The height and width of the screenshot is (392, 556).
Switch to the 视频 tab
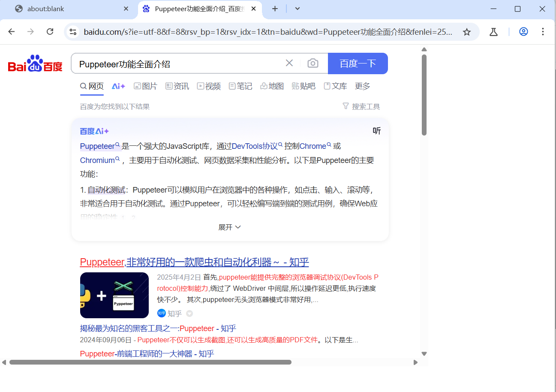(209, 86)
